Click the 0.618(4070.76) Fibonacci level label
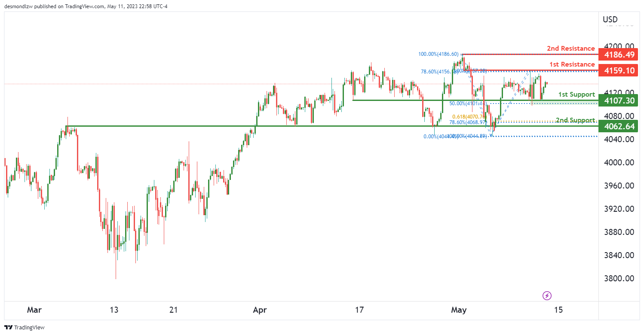 coord(468,116)
